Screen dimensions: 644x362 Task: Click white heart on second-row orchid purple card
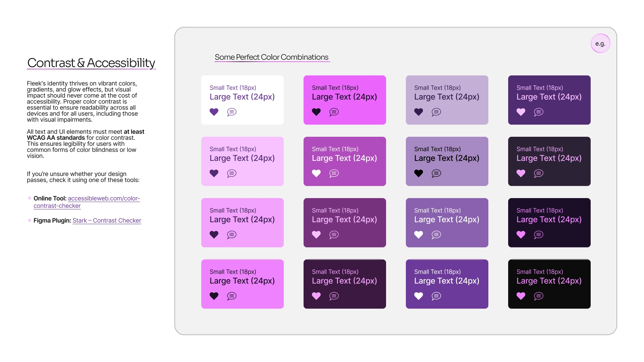316,173
